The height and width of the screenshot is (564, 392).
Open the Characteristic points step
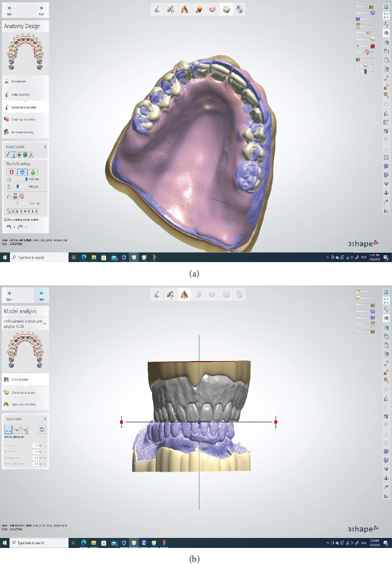click(25, 392)
